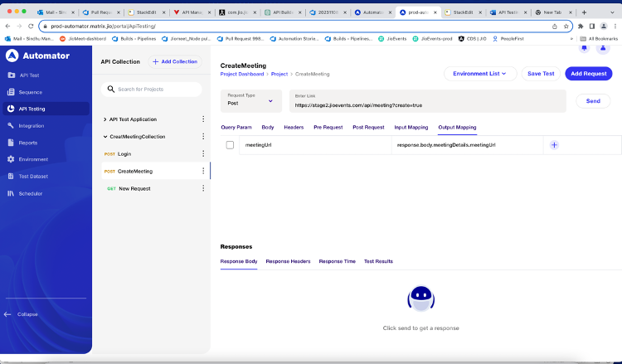This screenshot has width=622, height=364.
Task: Open the three-dot menu for the CreateMeeting request
Action: coord(203,171)
